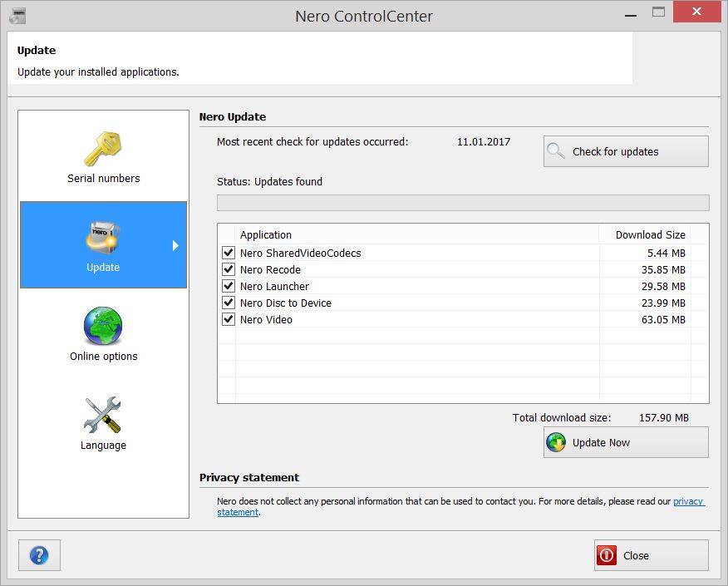This screenshot has width=728, height=586.
Task: Go to the Online options section
Action: (x=104, y=356)
